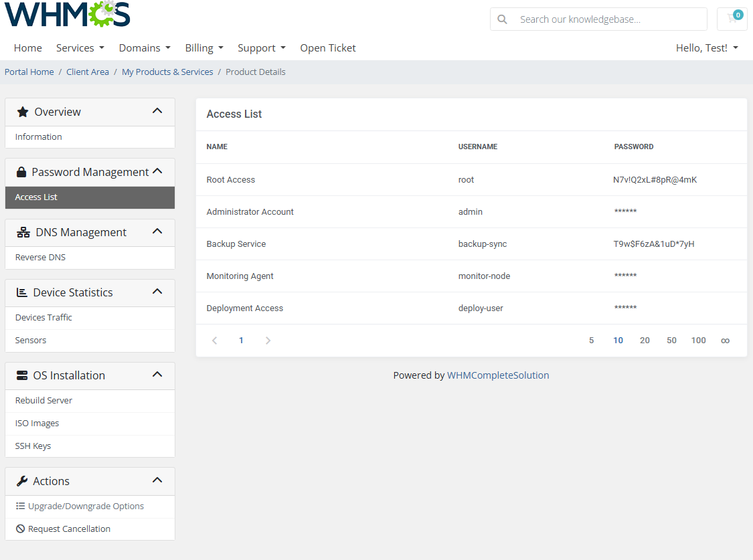Click the monitor-node username cell
The image size is (753, 560).
(484, 276)
